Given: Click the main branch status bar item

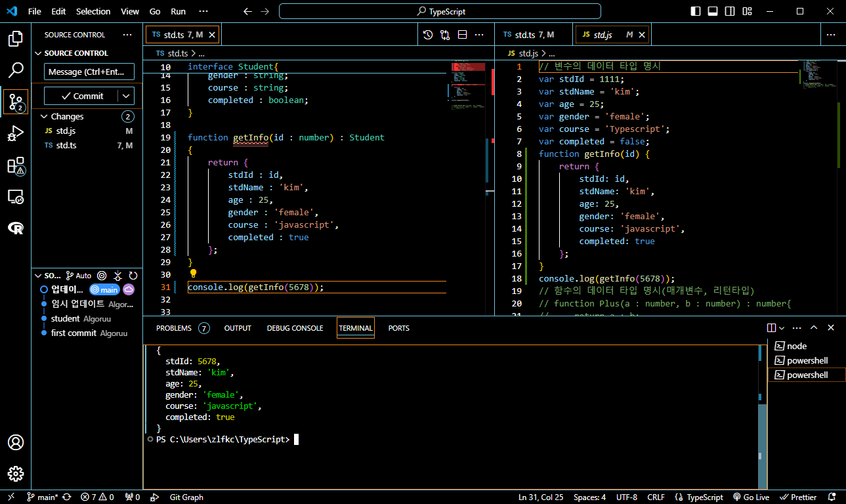Looking at the screenshot, I should click(42, 497).
